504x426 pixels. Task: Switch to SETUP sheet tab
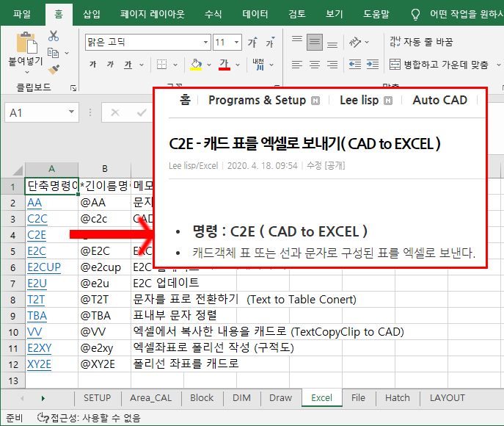pyautogui.click(x=97, y=398)
